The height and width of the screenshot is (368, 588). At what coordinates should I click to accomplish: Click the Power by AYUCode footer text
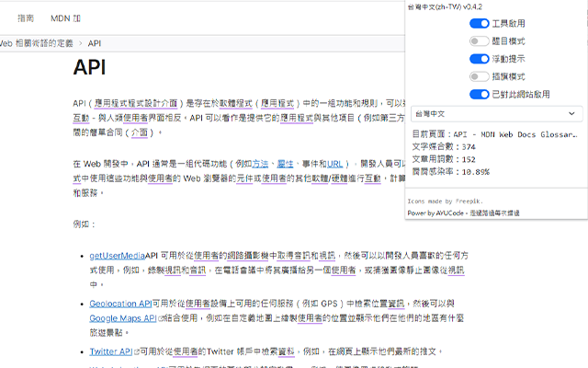coord(463,213)
